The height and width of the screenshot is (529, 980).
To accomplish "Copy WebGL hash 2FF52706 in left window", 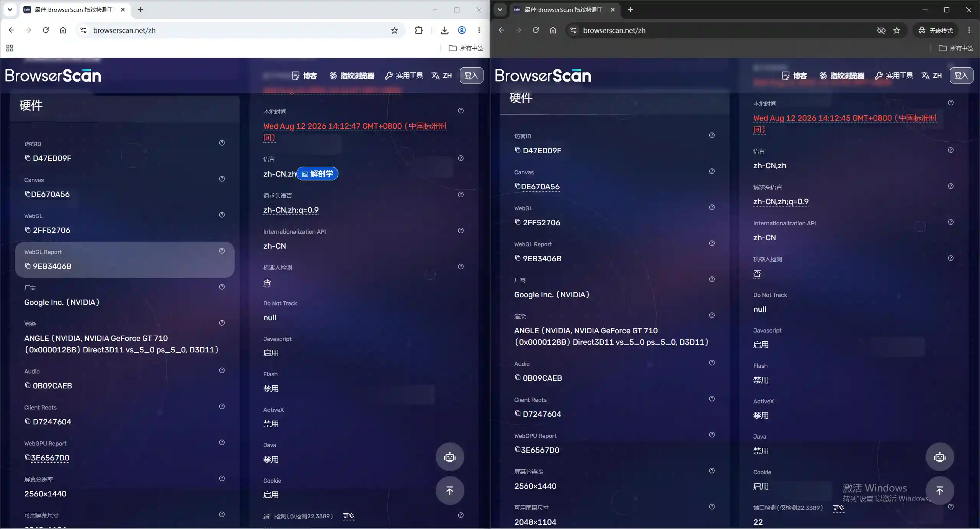I will 28,230.
